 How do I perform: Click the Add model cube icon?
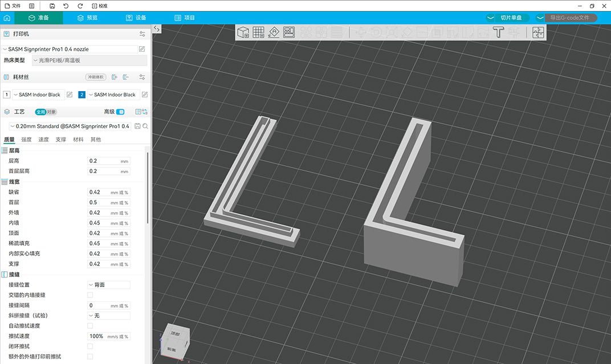[243, 32]
